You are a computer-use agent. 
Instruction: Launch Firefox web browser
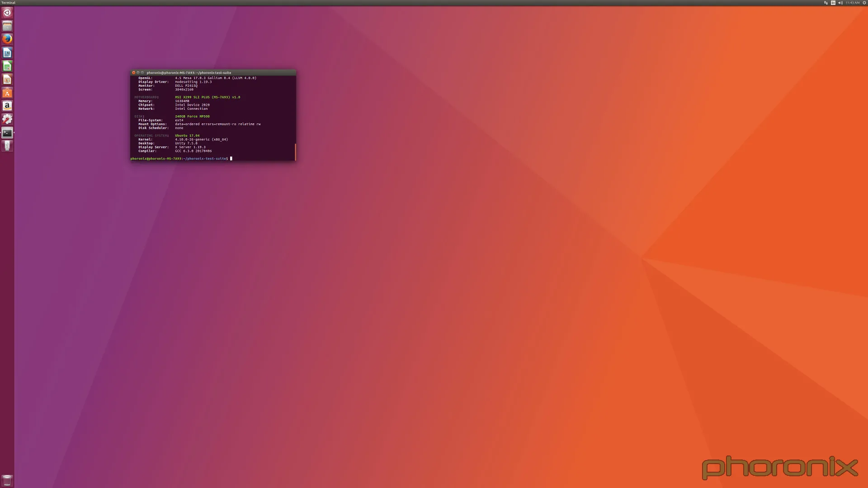[7, 39]
